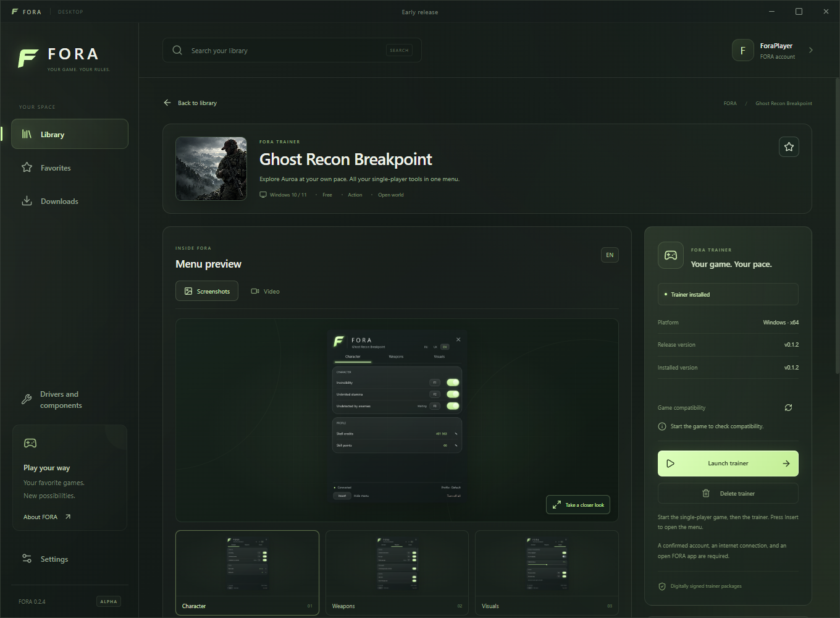The height and width of the screenshot is (618, 840).
Task: Click the Windows 10 / 11 tag
Action: pyautogui.click(x=283, y=195)
